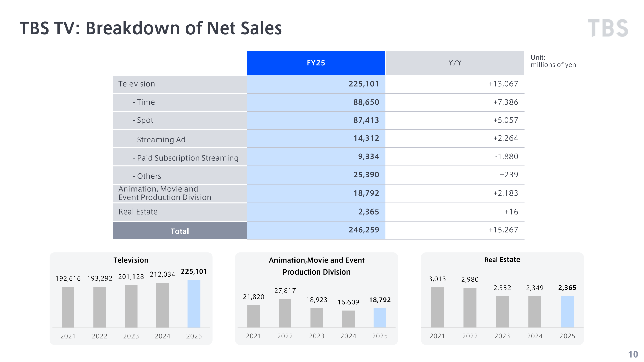Click the 2025 blue bar in Animation chart
This screenshot has height=362, width=644.
tap(380, 318)
